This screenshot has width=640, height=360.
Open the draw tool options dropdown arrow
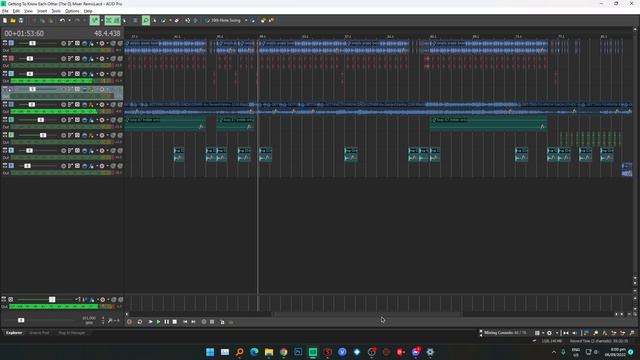point(170,20)
